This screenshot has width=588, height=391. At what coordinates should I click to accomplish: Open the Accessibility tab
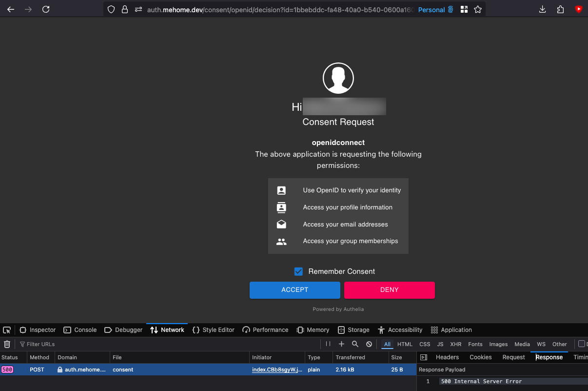click(x=400, y=330)
